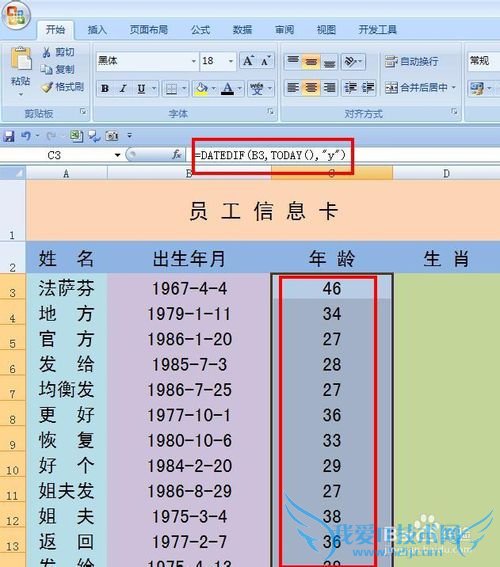This screenshot has width=500, height=567.
Task: Click the select all corner button
Action: [13, 173]
